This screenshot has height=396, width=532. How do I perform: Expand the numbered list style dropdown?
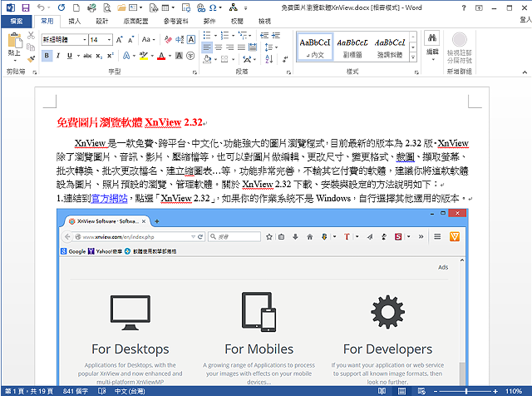233,35
